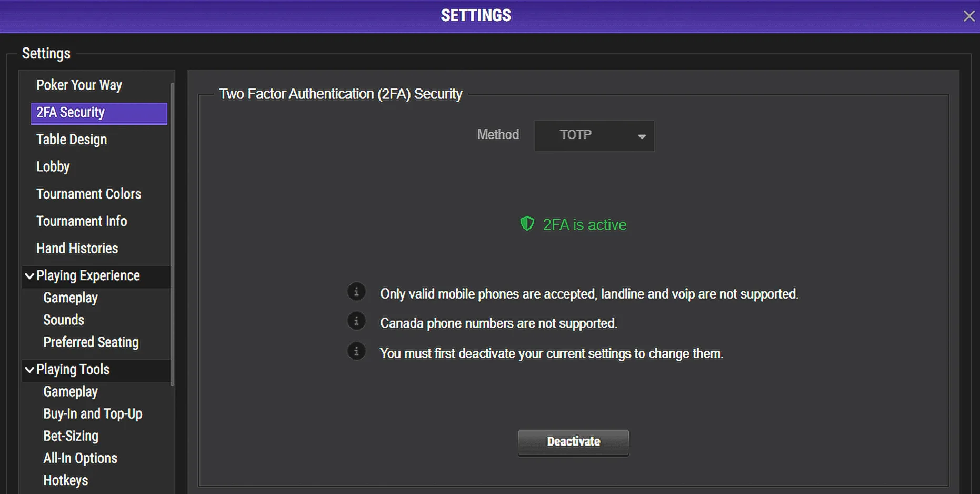980x494 pixels.
Task: Click info icon beside deactivate settings note
Action: tap(356, 351)
